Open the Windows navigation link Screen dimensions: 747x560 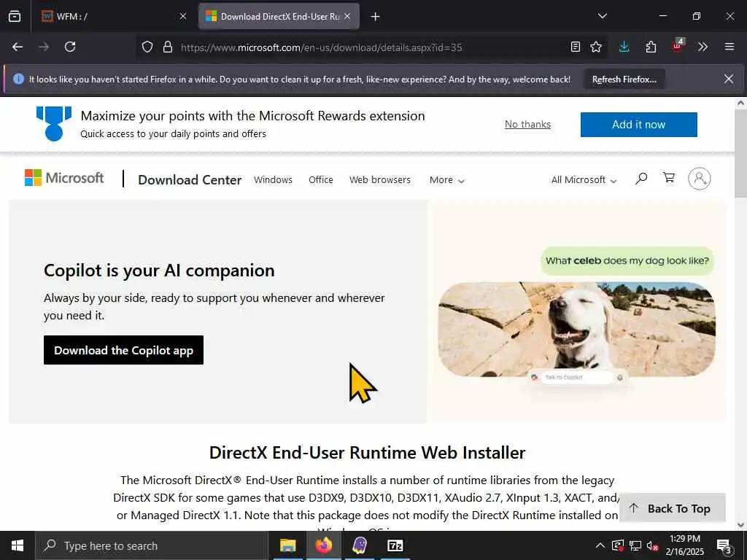(273, 180)
